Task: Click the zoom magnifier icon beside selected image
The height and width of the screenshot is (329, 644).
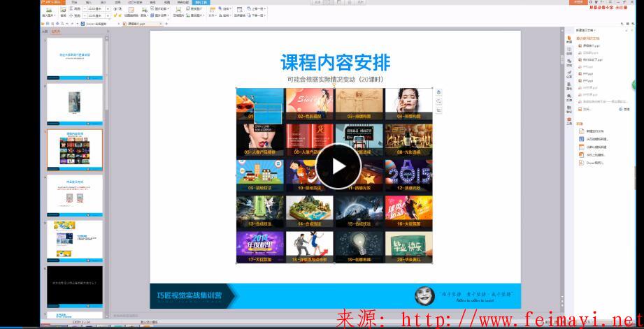Action: coord(438,101)
